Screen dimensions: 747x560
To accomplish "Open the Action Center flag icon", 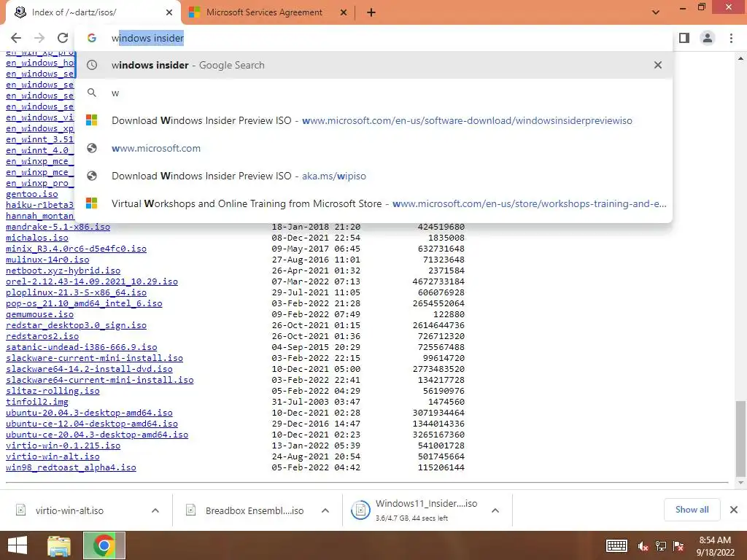I will [x=678, y=546].
